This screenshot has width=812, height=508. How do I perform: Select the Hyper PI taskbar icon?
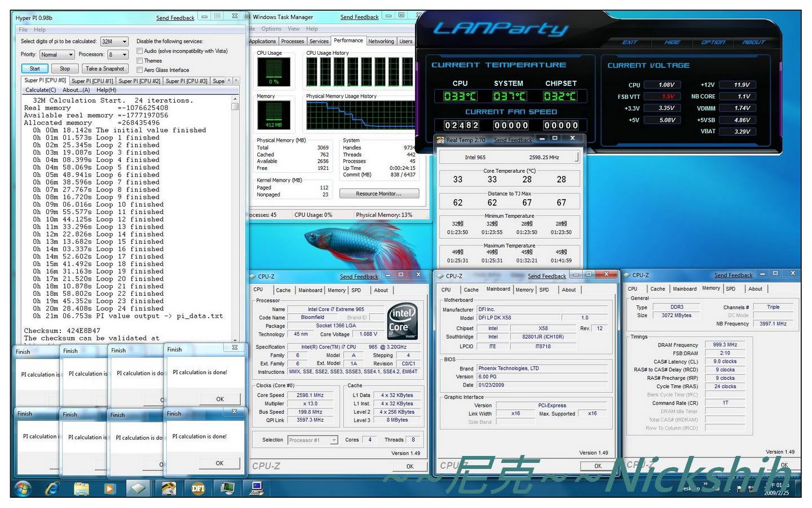(169, 488)
